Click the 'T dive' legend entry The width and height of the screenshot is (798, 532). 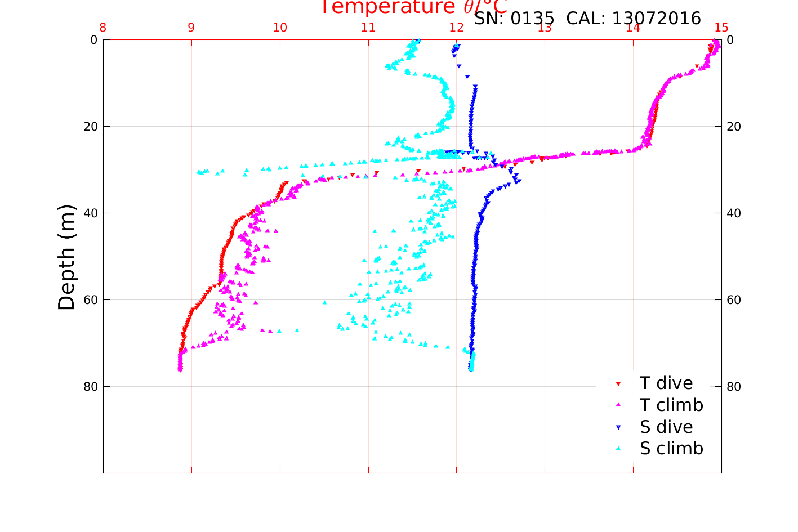point(666,383)
